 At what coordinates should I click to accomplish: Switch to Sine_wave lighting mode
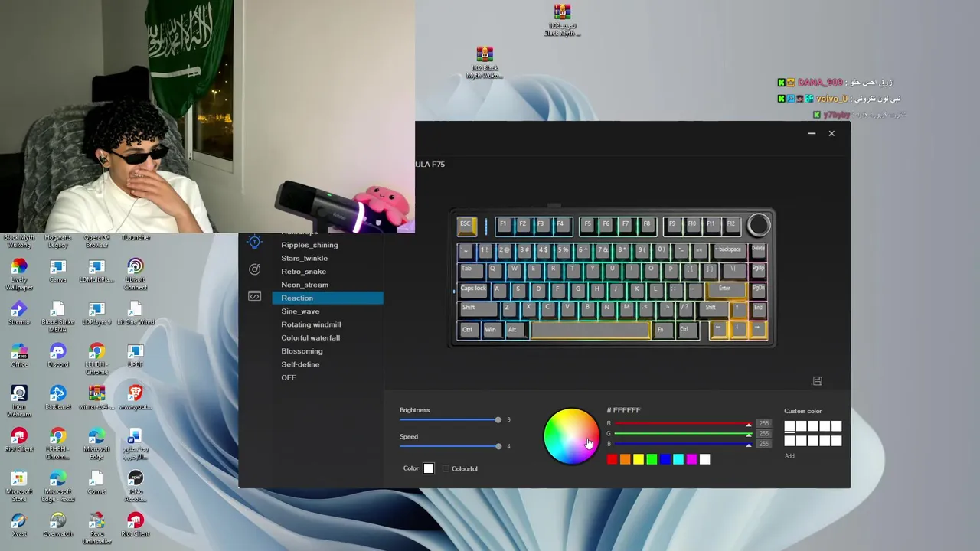[x=327, y=311]
